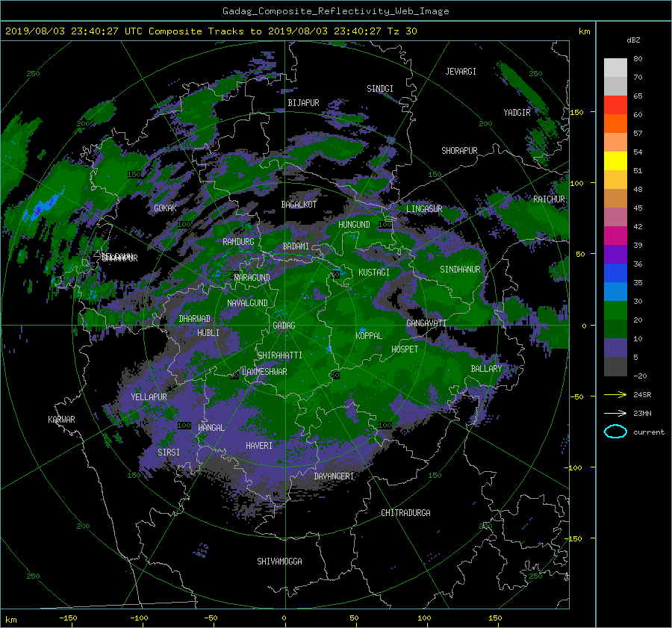Pick the blue 36 dBZ color swatch
The width and height of the screenshot is (672, 628).
tap(615, 273)
